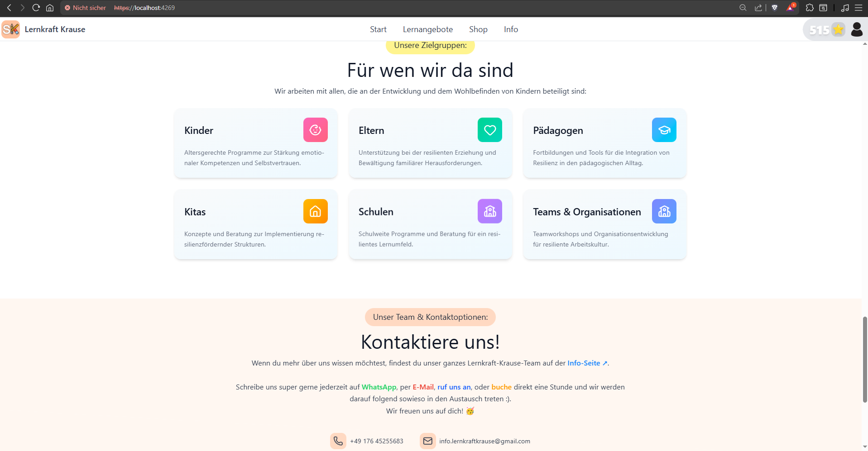868x451 pixels.
Task: Click the Lernkraft Krause logo
Action: (11, 29)
